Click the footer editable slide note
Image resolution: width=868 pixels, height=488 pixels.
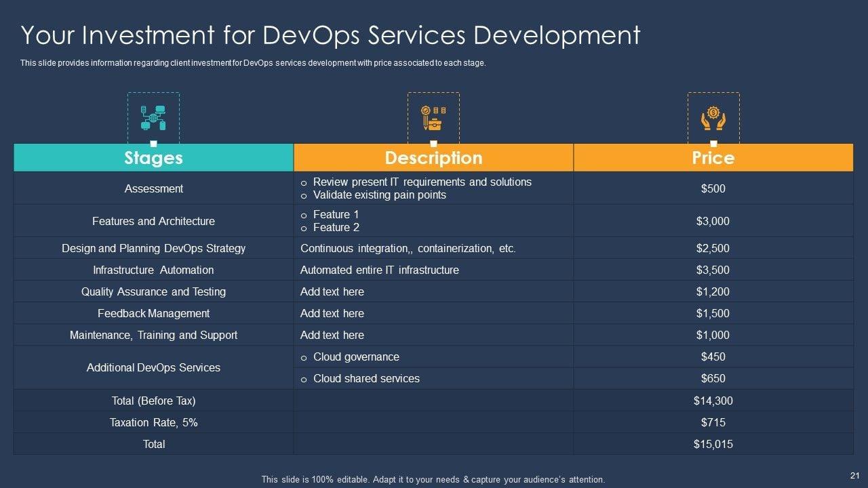click(x=433, y=479)
